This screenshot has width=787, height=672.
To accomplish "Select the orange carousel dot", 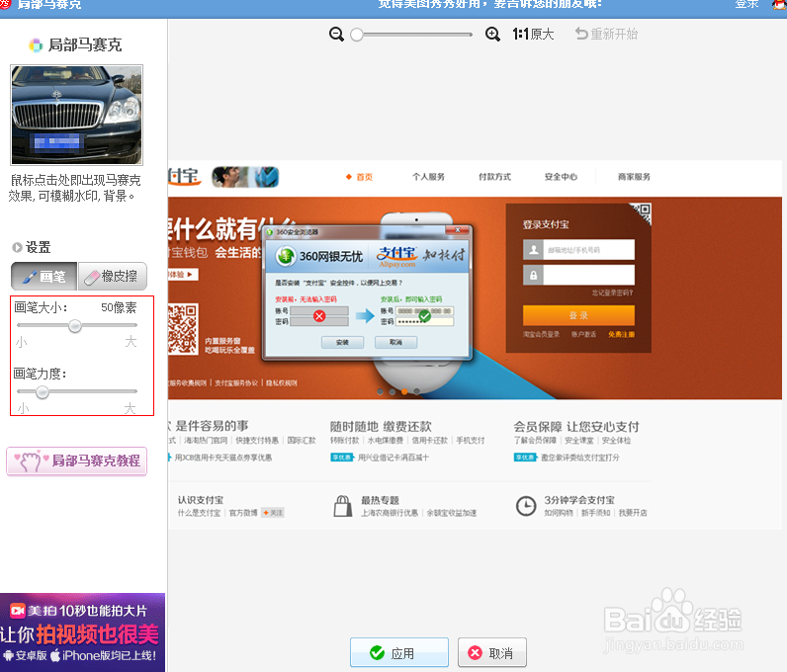I will click(404, 391).
